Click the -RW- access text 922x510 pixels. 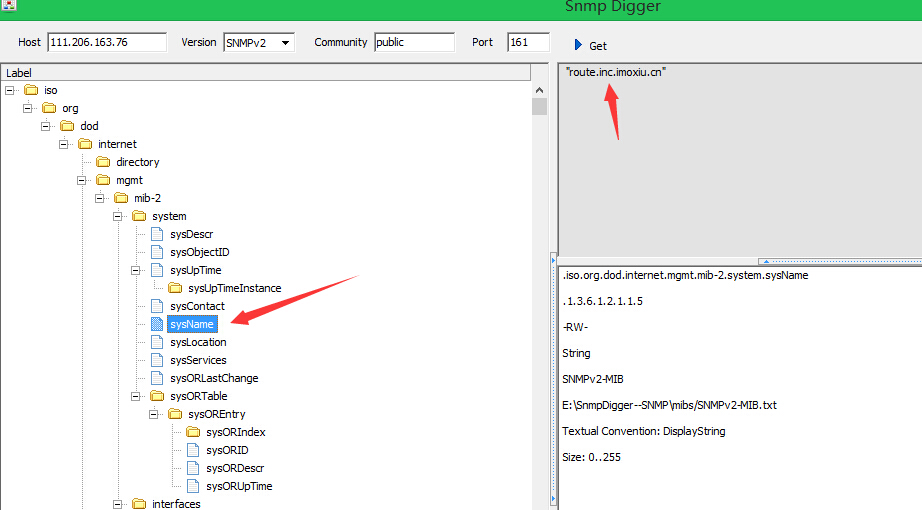[575, 327]
